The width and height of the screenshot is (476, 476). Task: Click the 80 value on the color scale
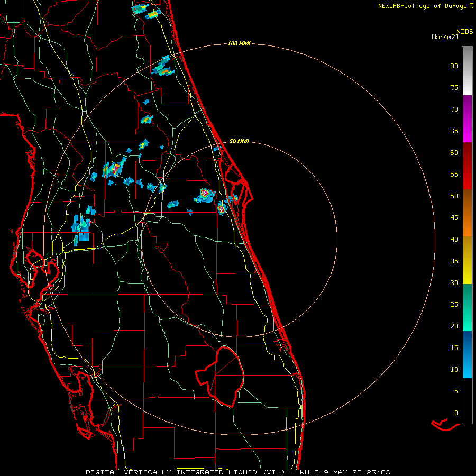(454, 66)
